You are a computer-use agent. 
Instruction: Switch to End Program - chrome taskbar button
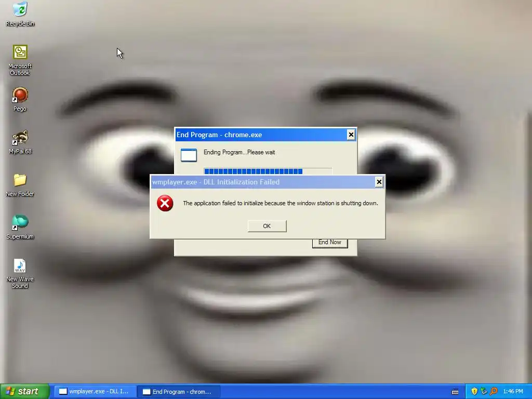(179, 392)
